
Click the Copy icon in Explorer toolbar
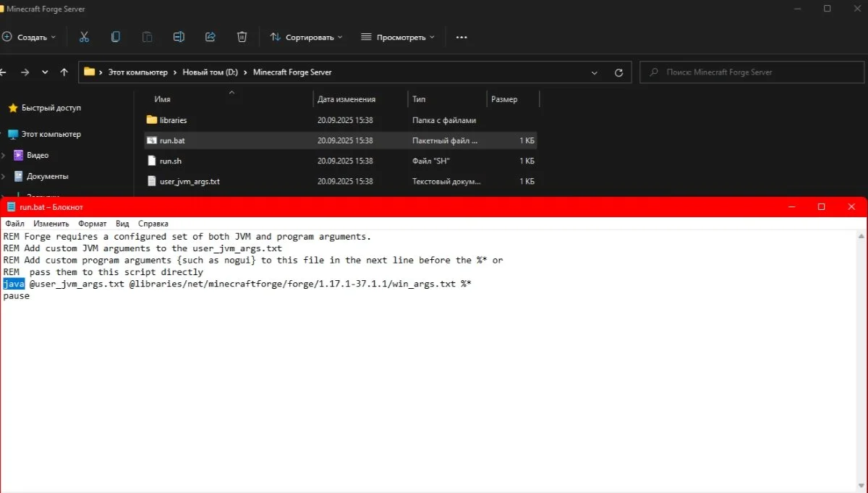coord(116,37)
